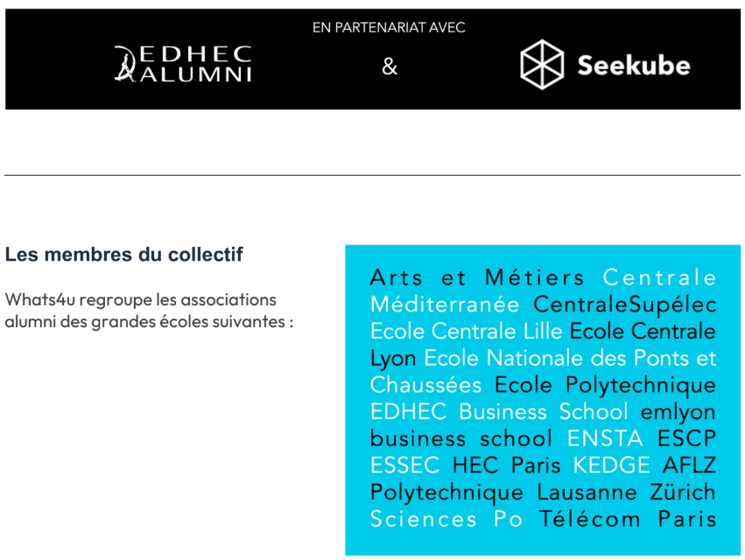Click the EDHEC Alumni logo
The image size is (745, 560).
pyautogui.click(x=183, y=64)
